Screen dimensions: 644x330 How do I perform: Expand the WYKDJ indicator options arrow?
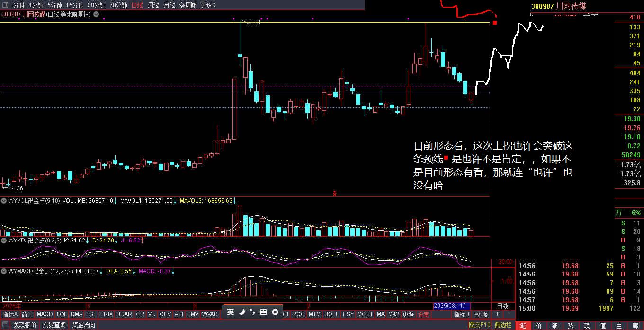coord(4,241)
